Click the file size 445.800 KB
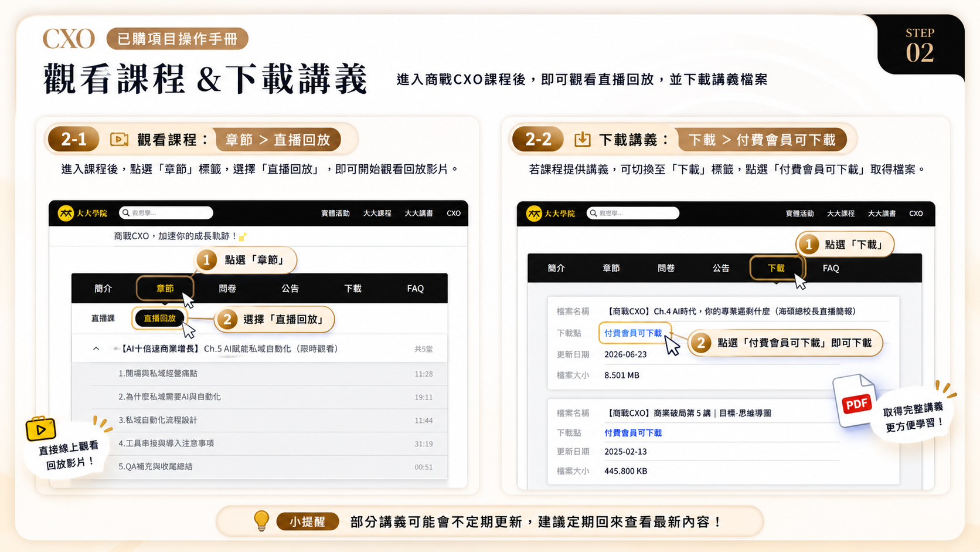The image size is (980, 552). tap(626, 471)
